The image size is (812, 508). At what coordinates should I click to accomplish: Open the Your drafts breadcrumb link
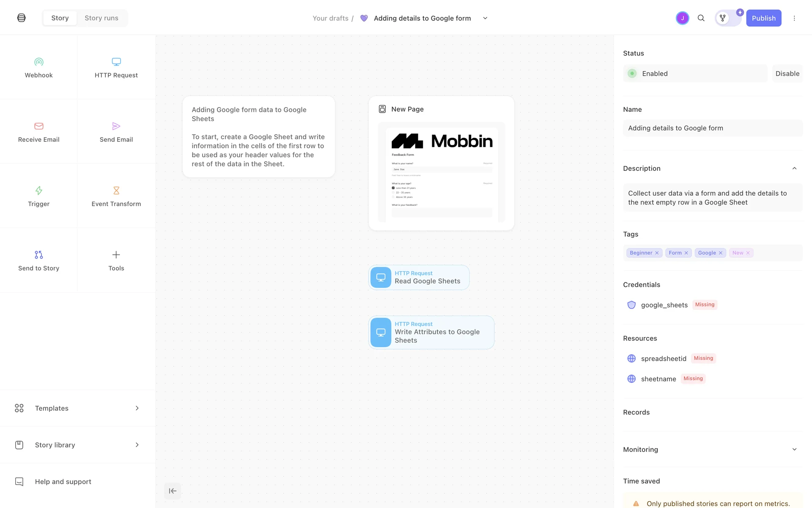point(330,18)
